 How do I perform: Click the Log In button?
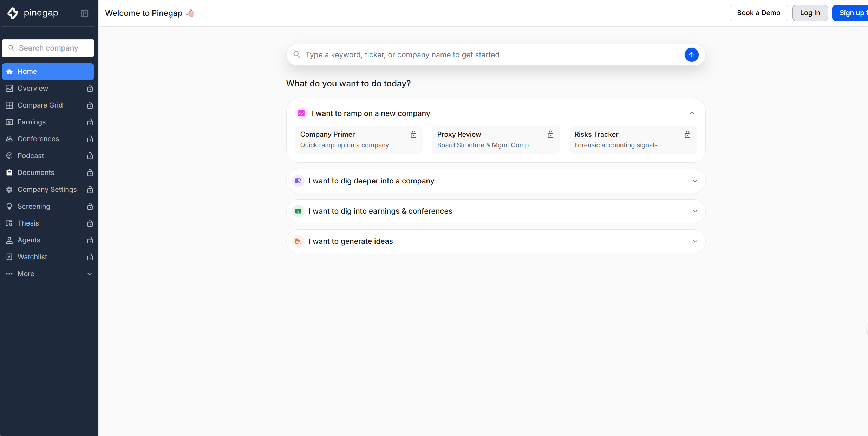click(810, 13)
